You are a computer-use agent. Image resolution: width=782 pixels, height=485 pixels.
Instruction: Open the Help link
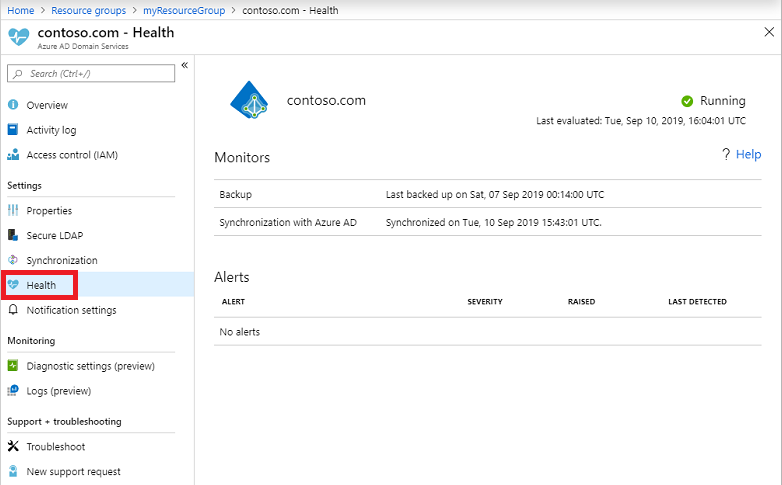click(749, 154)
